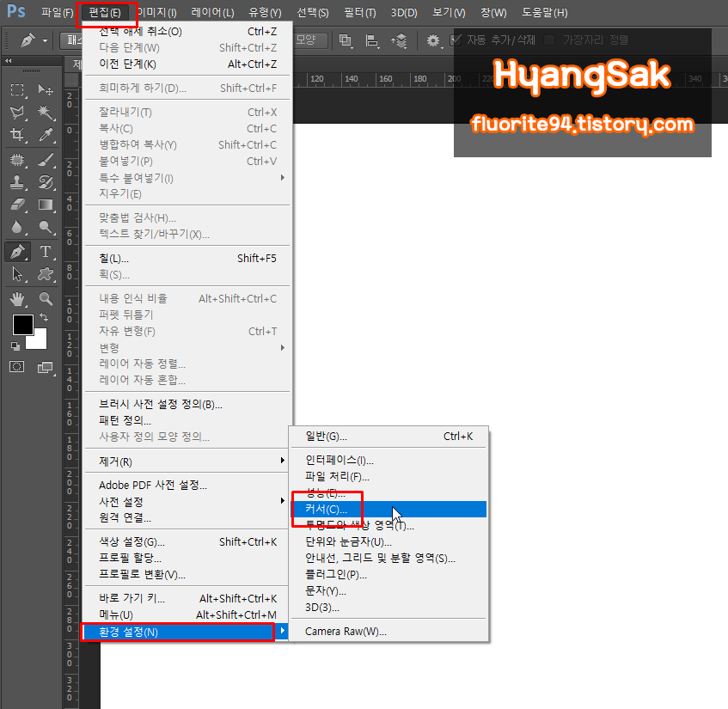The image size is (728, 709).
Task: Select the Eyedropper tool
Action: point(45,135)
